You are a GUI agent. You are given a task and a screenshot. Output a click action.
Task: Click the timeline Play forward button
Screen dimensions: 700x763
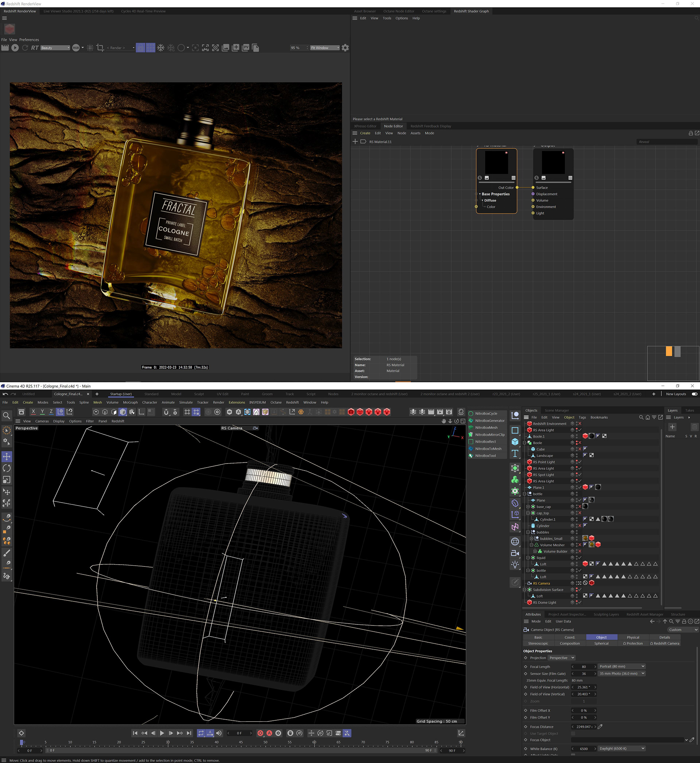pos(162,733)
